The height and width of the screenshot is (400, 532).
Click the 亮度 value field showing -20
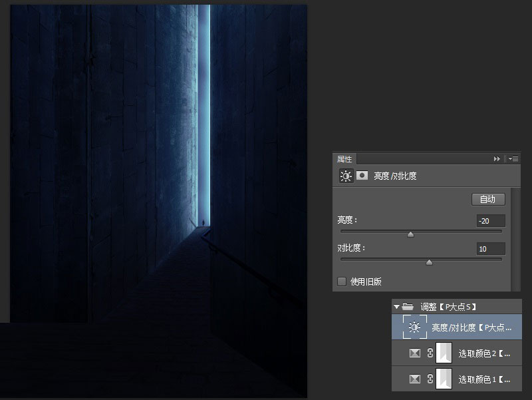pos(491,221)
